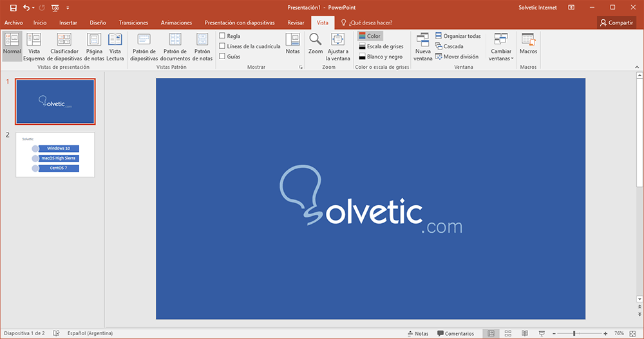Click the Solvetic logo on the slide
The width and height of the screenshot is (644, 339).
[371, 199]
